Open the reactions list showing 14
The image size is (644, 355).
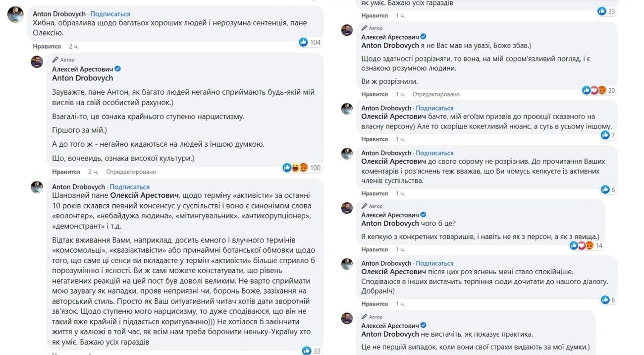[x=581, y=245]
